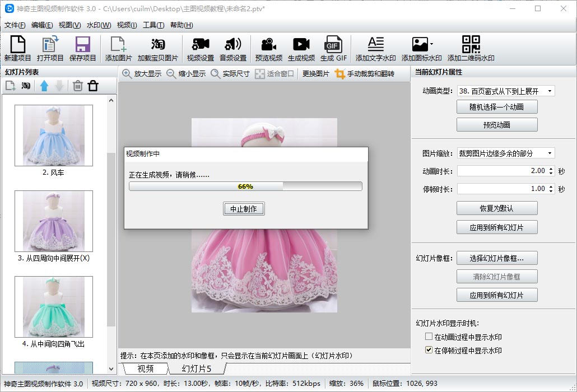Click 适合窗口 fit window
The height and width of the screenshot is (392, 577).
pyautogui.click(x=274, y=73)
